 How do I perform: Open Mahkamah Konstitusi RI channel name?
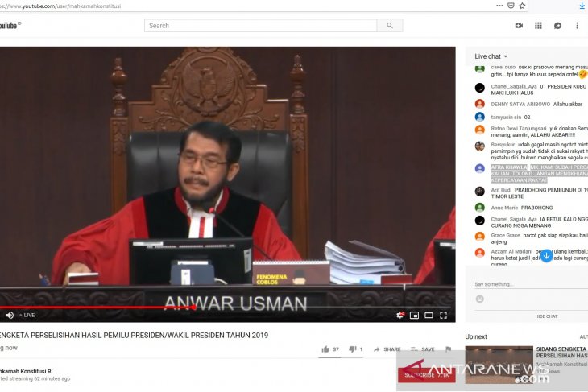pos(27,371)
